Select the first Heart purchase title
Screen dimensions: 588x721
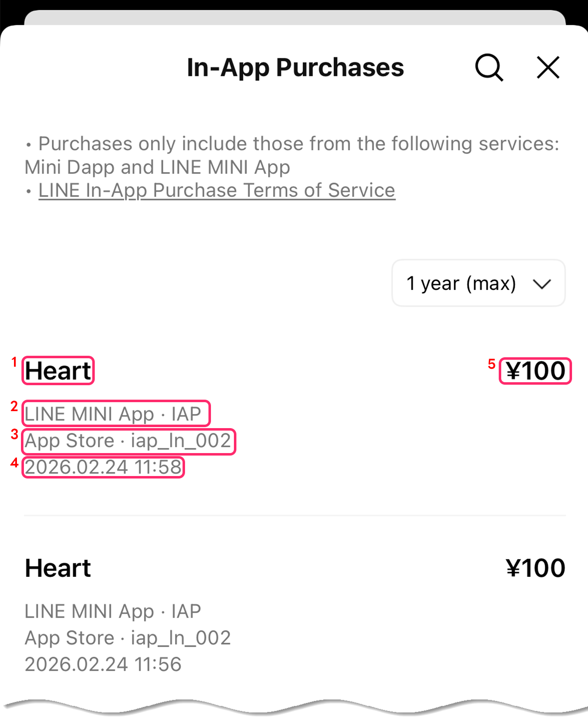[58, 371]
